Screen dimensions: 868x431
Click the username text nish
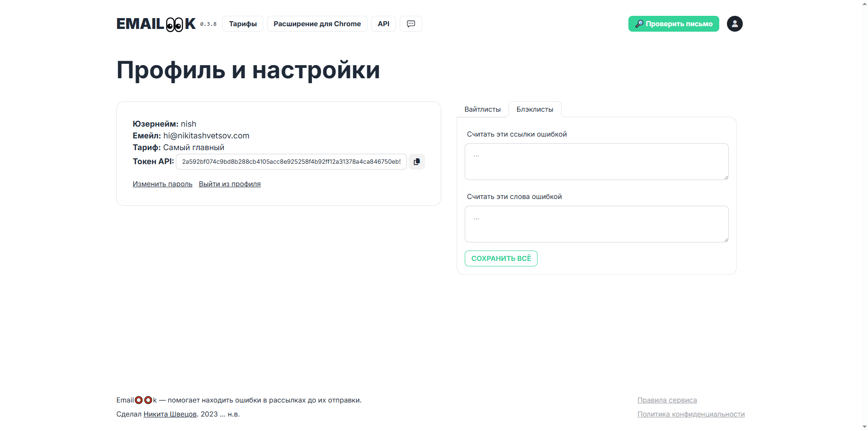coord(189,124)
